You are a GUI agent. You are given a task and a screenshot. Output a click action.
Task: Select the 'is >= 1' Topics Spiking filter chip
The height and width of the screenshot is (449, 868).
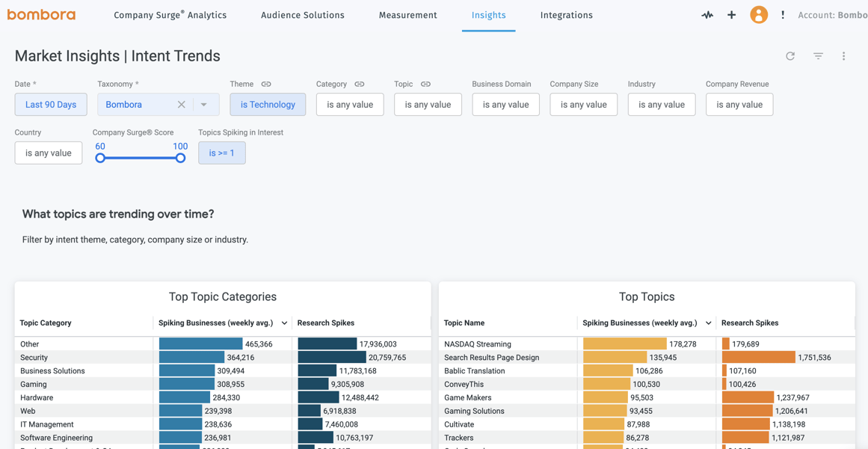pyautogui.click(x=222, y=152)
